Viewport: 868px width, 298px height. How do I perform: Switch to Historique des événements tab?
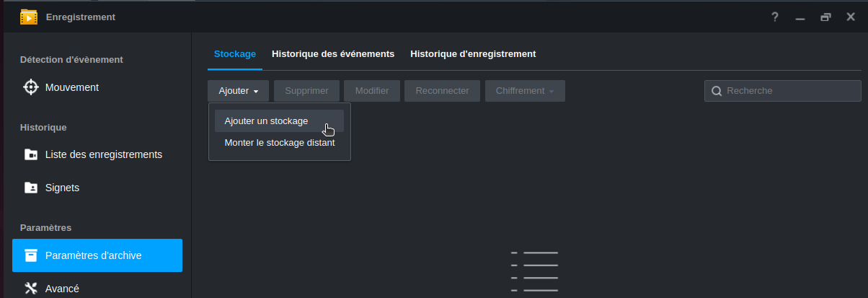pos(333,54)
